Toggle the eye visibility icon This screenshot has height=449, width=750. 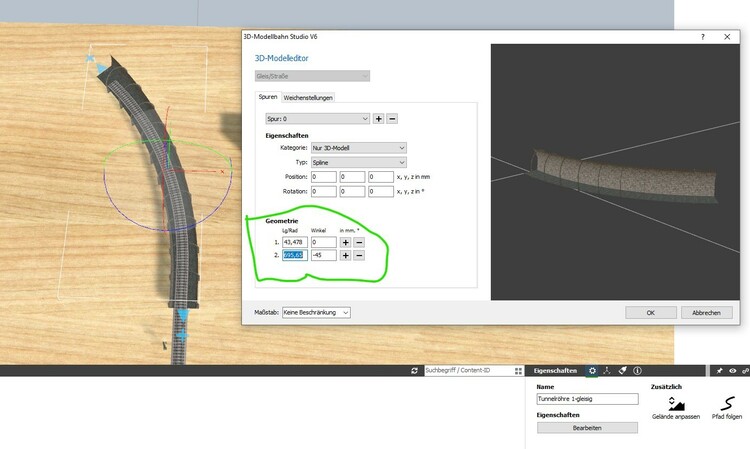point(732,371)
